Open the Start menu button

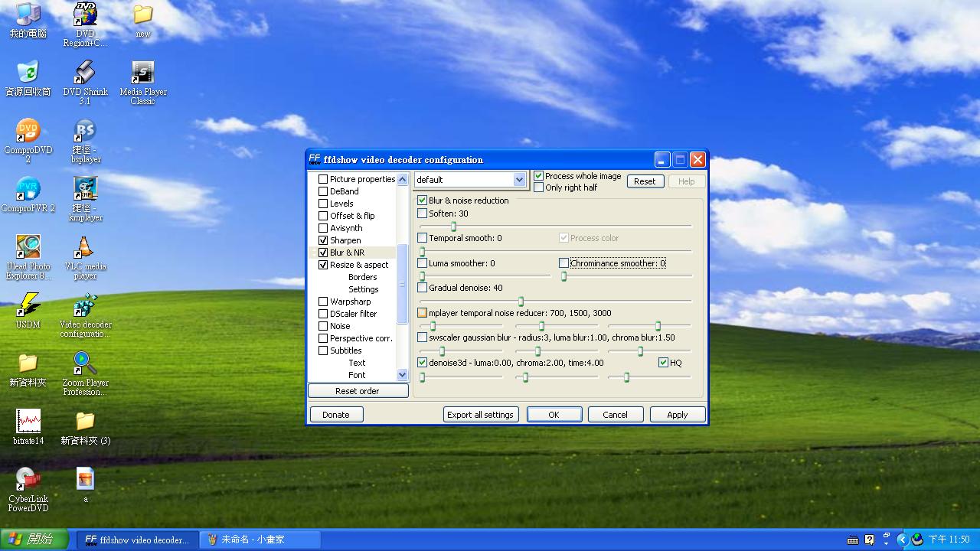pos(34,540)
